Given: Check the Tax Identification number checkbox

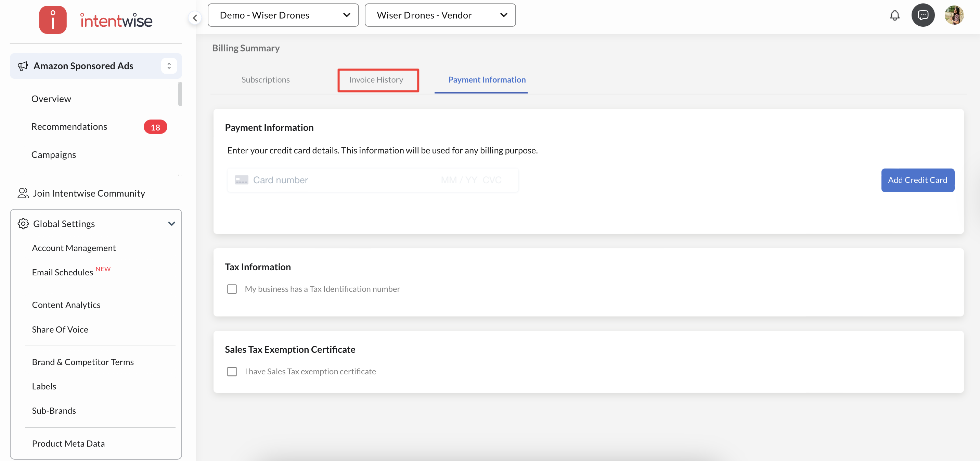Looking at the screenshot, I should click(232, 289).
